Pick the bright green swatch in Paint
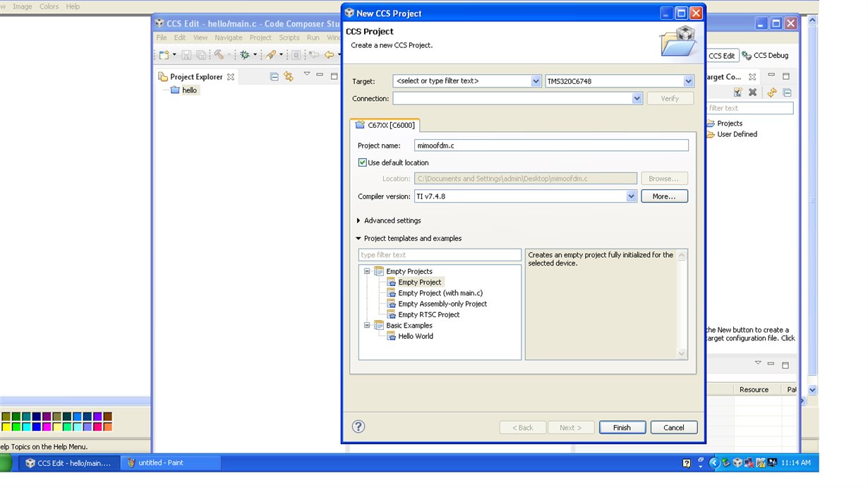This screenshot has width=868, height=488. tap(16, 427)
